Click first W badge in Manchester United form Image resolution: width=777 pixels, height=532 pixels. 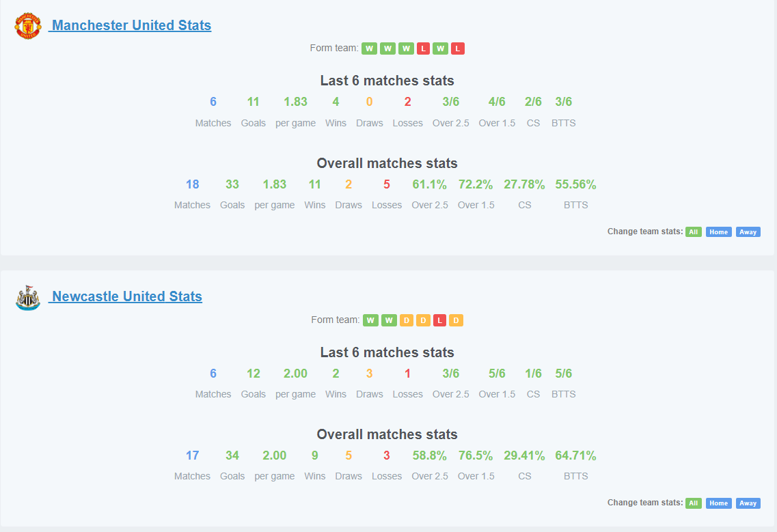pos(369,48)
